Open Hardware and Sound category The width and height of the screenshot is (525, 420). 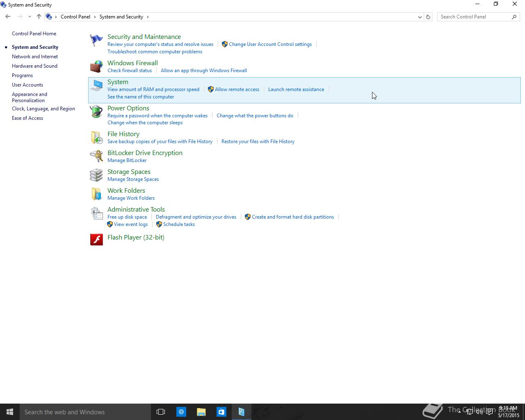(34, 66)
